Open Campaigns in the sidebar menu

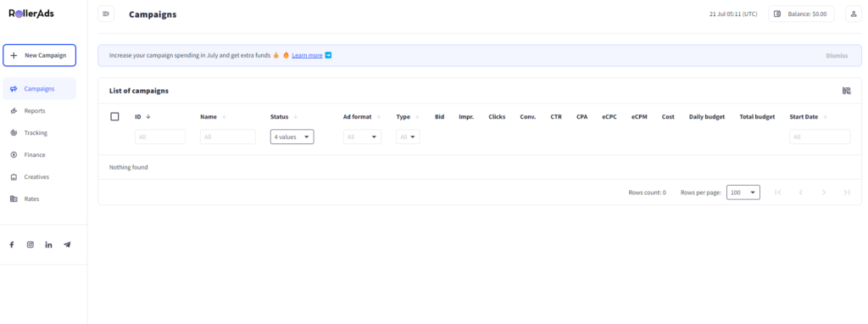[39, 88]
